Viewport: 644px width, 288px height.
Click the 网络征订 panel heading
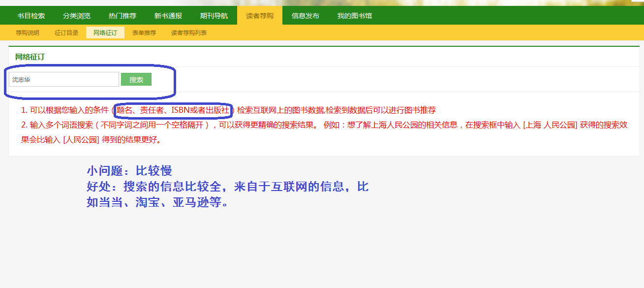(30, 57)
